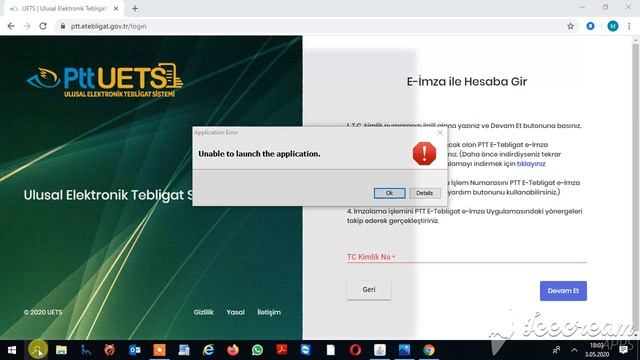640x360 pixels.
Task: Open the Java app in taskbar
Action: point(380,350)
